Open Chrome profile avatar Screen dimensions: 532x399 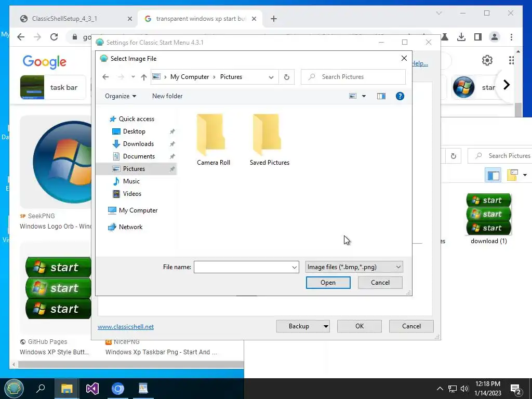pyautogui.click(x=495, y=37)
